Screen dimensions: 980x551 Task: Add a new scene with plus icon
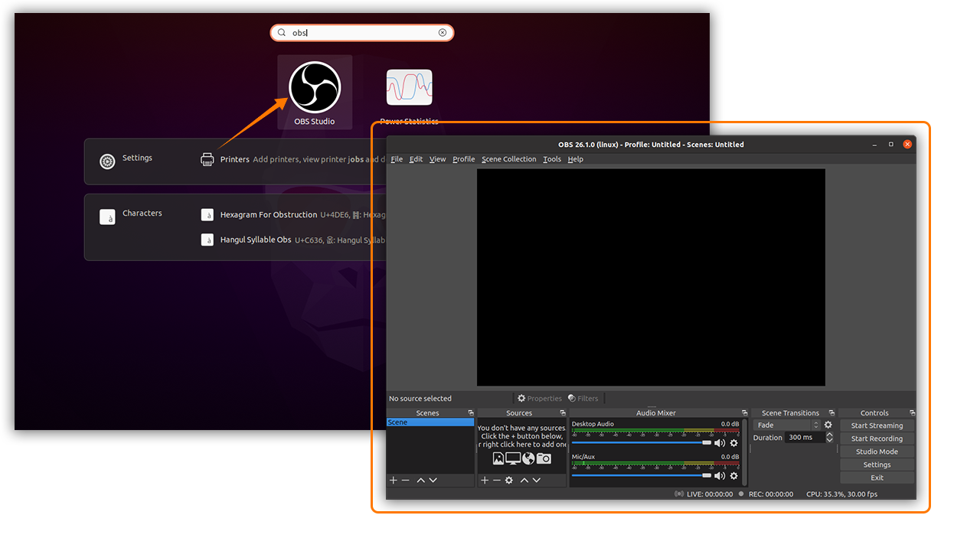pos(394,480)
